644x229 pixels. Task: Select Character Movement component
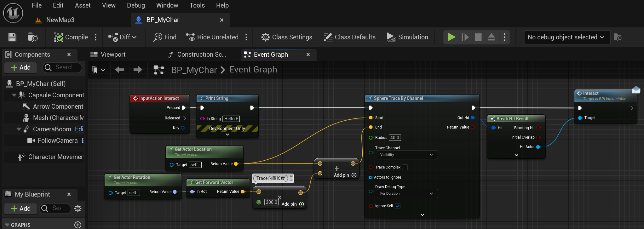click(x=51, y=157)
